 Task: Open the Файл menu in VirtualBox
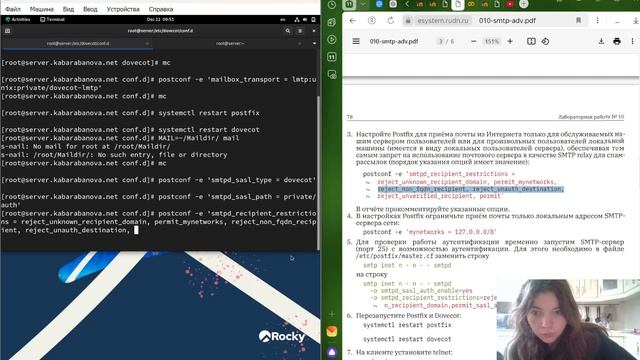coord(13,9)
